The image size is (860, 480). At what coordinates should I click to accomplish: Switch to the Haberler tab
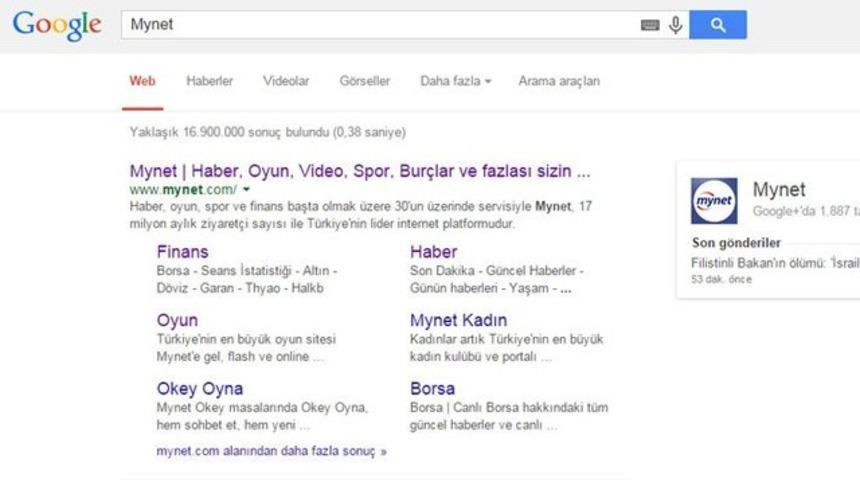(x=210, y=81)
